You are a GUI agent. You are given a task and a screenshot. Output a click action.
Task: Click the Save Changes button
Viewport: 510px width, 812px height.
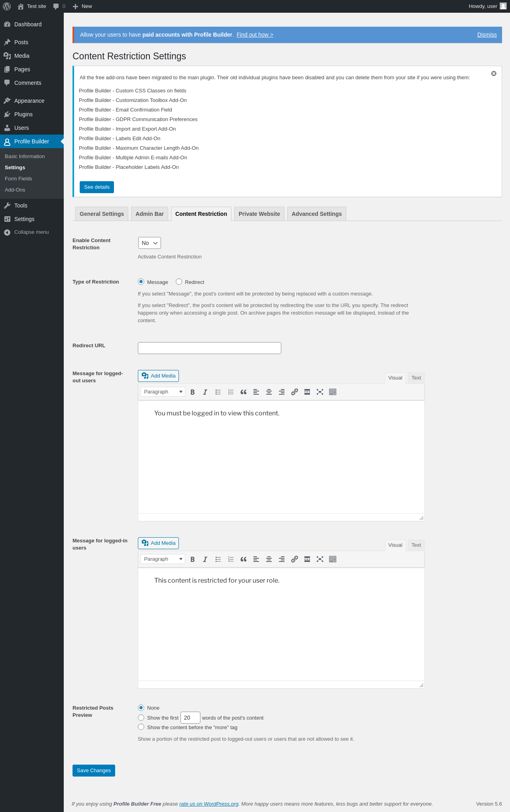(x=94, y=771)
